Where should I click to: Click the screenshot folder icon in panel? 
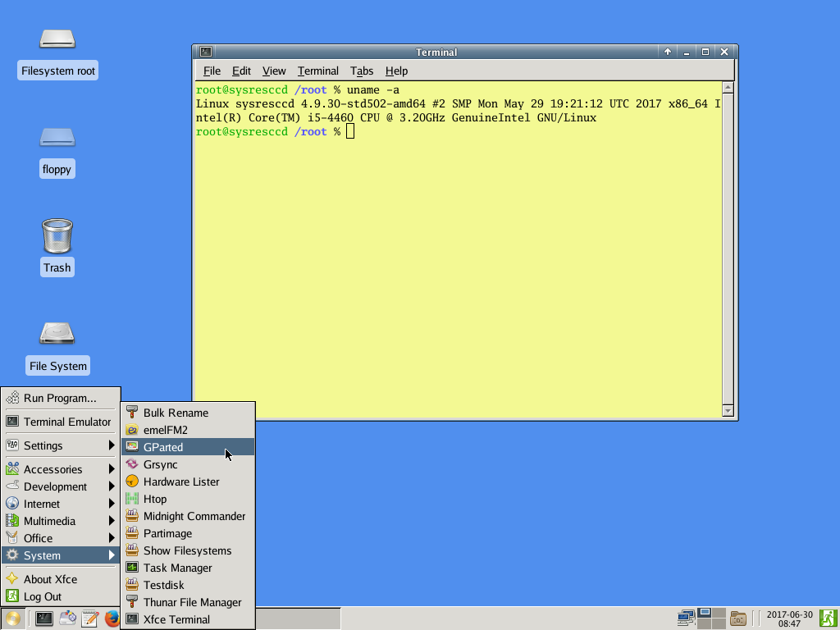tap(738, 619)
